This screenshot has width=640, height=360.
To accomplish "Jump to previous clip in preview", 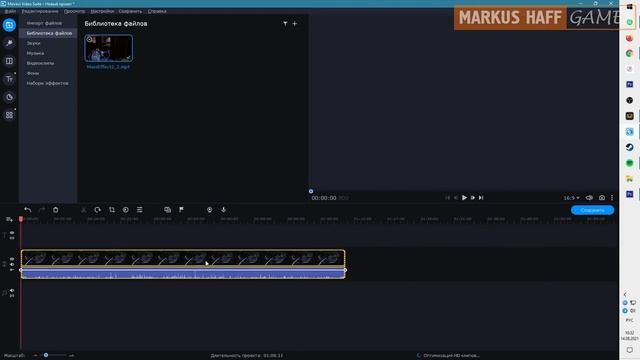I will click(x=447, y=198).
